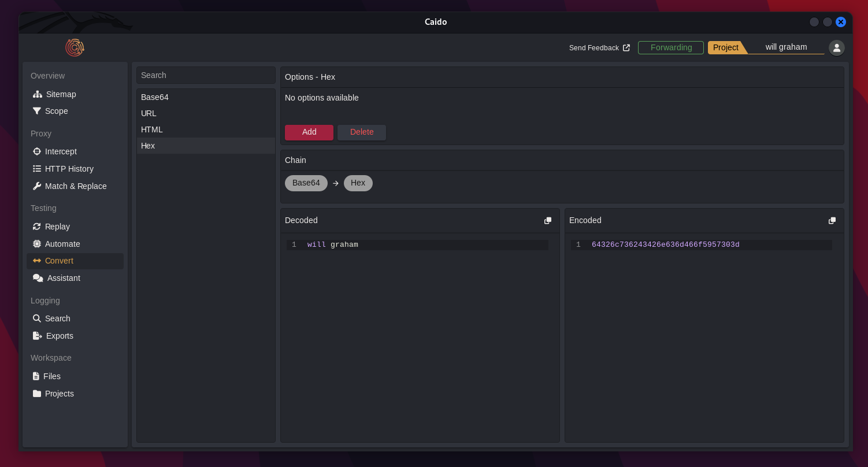This screenshot has height=467, width=868.
Task: Click the Options - Hex panel title
Action: 310,77
